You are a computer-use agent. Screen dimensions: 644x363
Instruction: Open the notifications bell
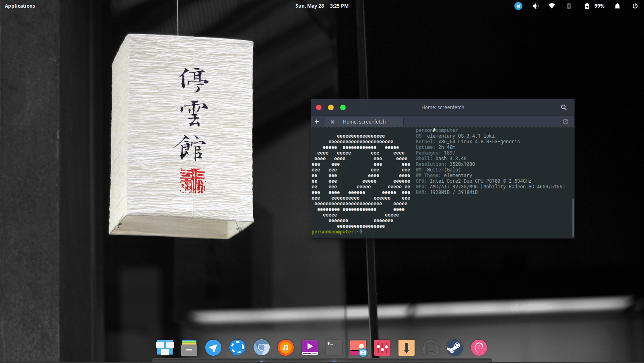coord(617,6)
